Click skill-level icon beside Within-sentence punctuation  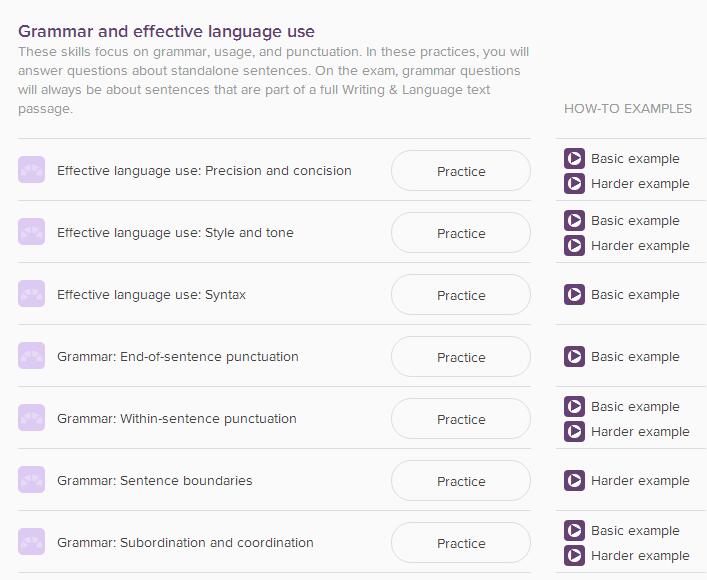[x=32, y=418]
